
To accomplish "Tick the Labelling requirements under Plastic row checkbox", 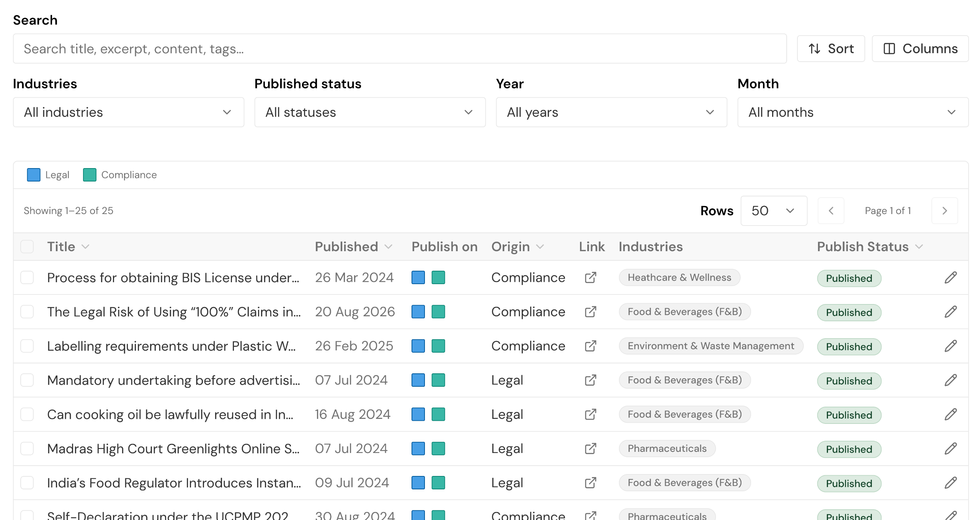I will click(x=27, y=346).
